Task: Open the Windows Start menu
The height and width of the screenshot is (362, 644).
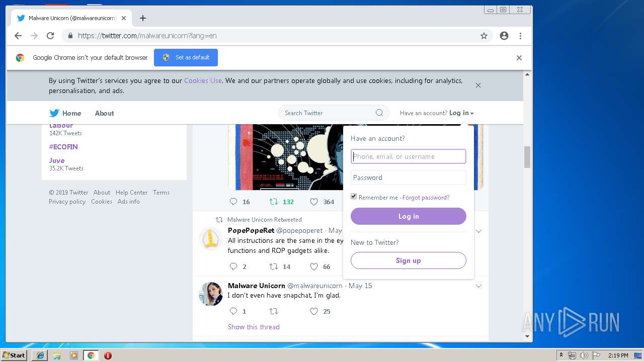Action: (x=14, y=355)
